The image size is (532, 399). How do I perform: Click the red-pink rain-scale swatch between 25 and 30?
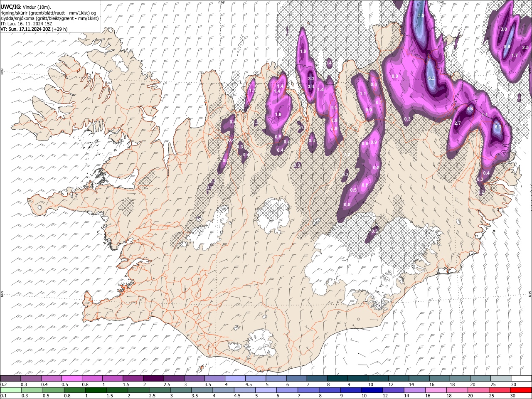[x=500, y=390]
